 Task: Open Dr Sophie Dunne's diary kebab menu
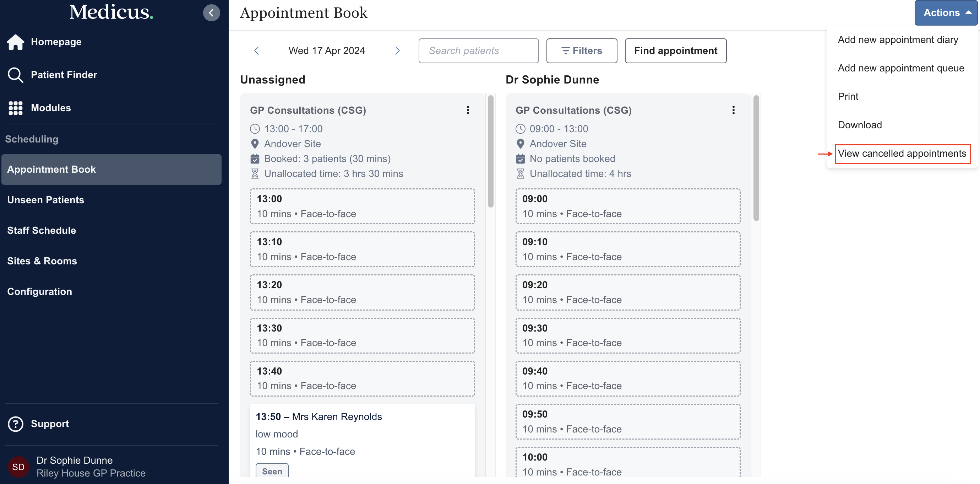(x=733, y=111)
